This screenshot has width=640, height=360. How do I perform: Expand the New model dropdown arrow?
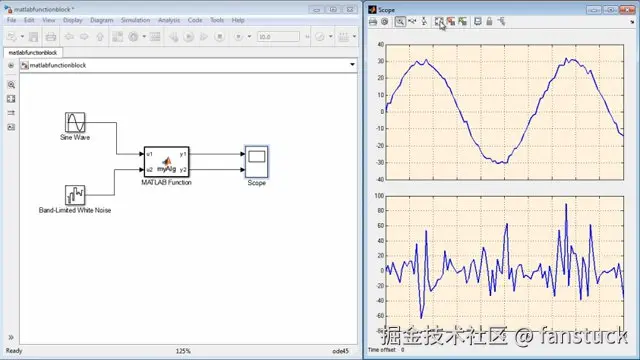click(22, 37)
